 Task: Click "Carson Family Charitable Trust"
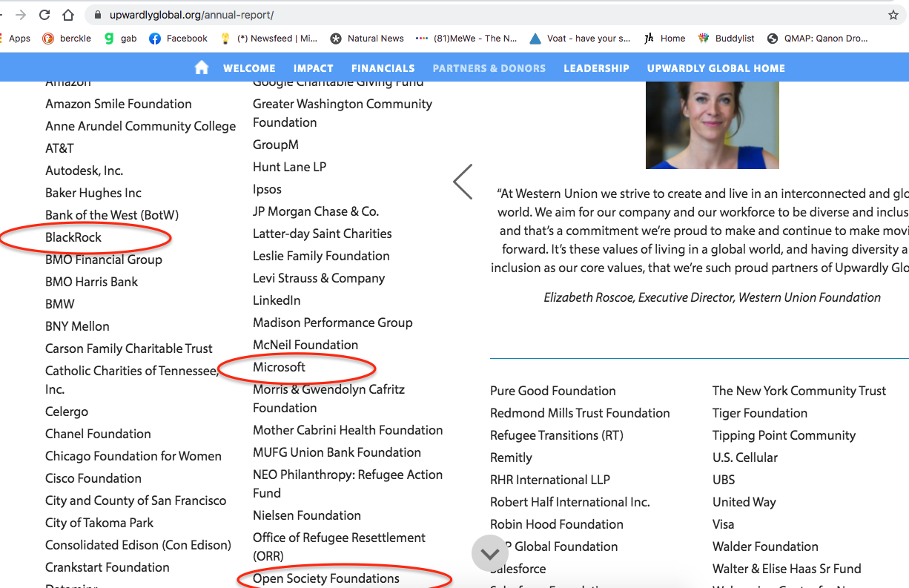pos(129,348)
